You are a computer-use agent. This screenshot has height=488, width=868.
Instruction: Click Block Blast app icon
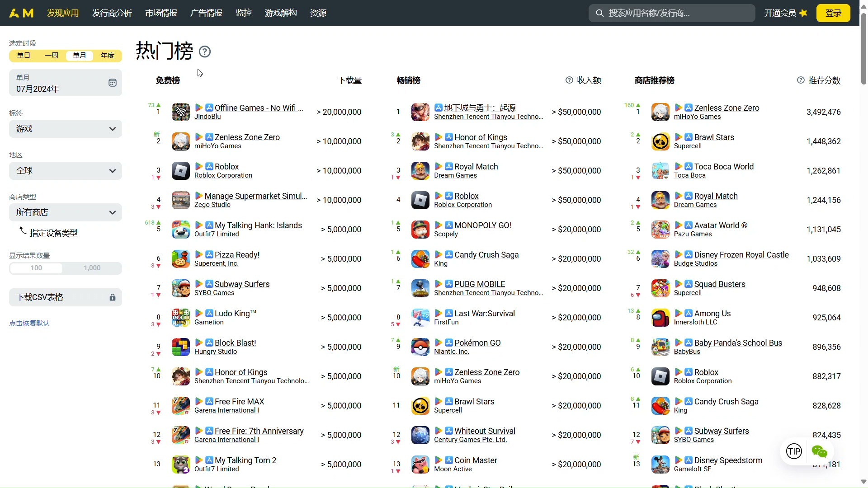181,347
